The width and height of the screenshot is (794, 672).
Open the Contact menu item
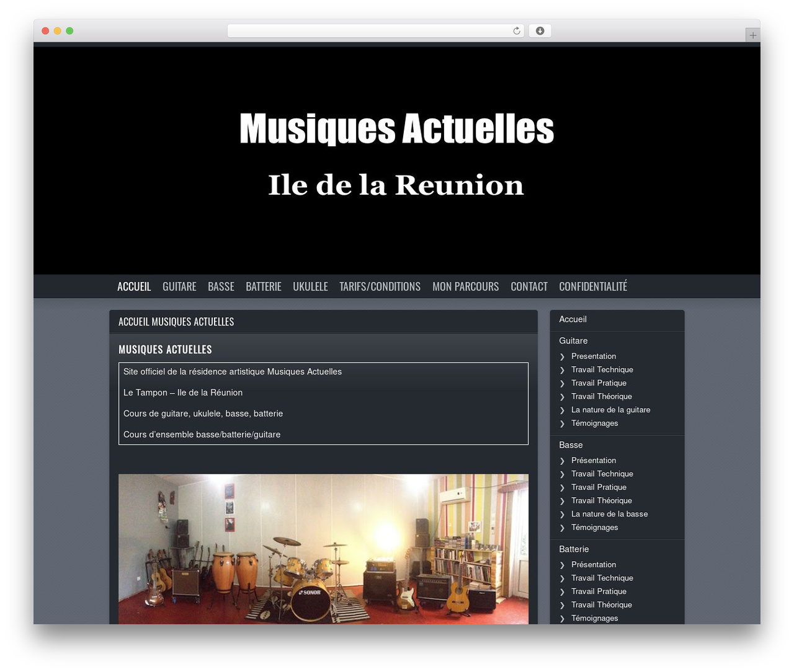tap(529, 286)
